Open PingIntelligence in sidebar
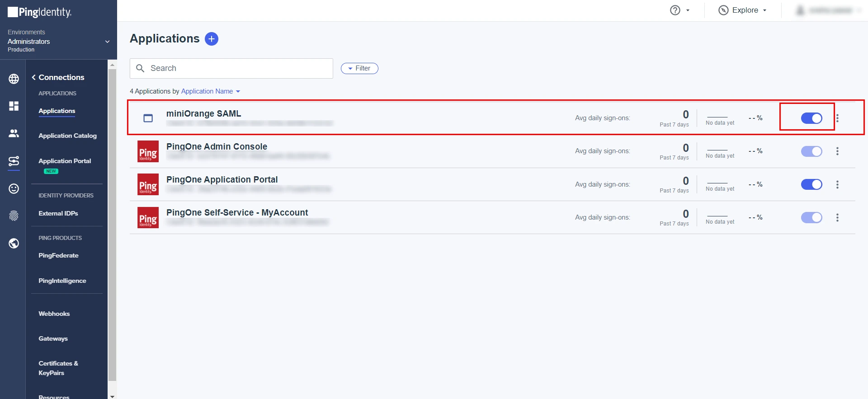The height and width of the screenshot is (399, 868). (62, 281)
